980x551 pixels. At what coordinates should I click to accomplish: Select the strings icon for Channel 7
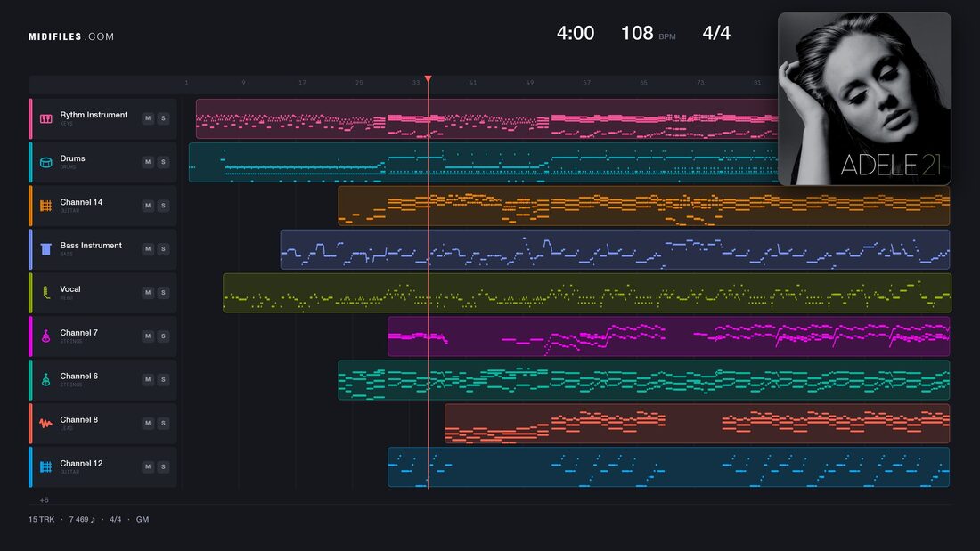tap(45, 336)
